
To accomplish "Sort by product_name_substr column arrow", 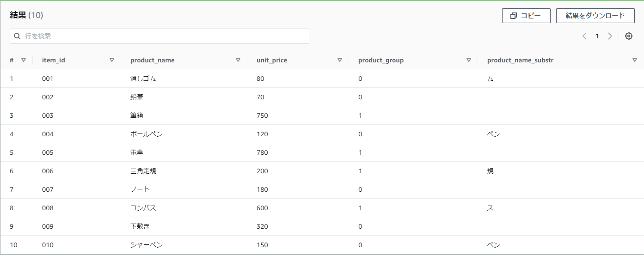I will pyautogui.click(x=635, y=60).
